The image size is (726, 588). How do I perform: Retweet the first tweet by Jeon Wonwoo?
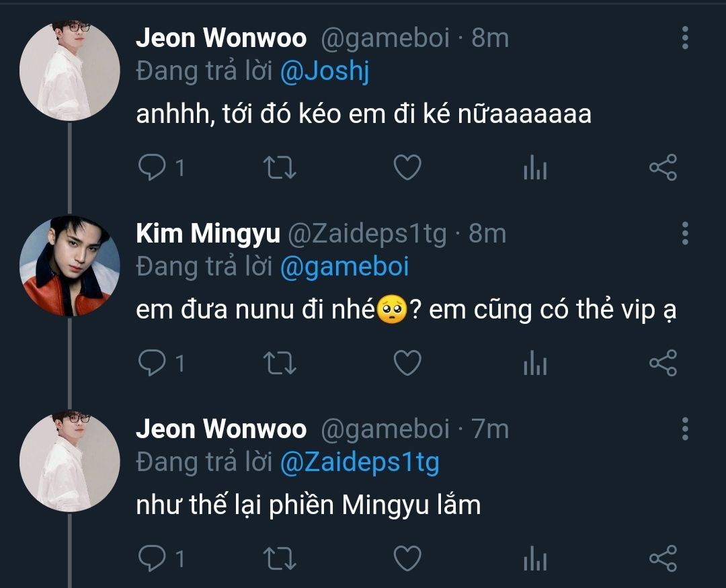(x=279, y=167)
